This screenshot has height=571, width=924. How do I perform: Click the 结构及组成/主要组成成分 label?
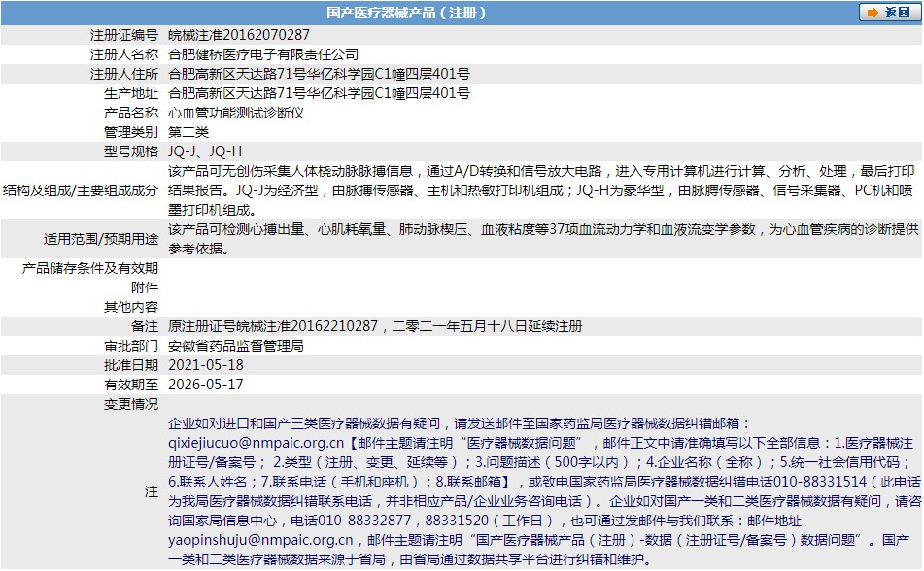81,190
